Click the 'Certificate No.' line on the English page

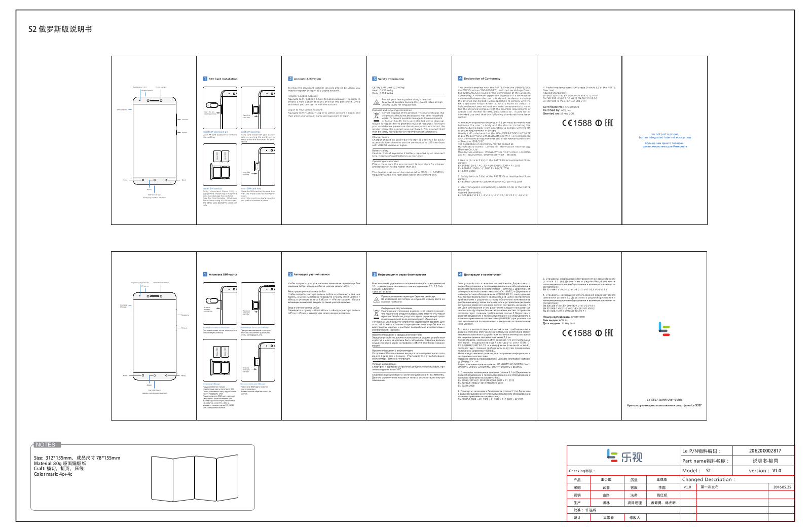pos(561,107)
